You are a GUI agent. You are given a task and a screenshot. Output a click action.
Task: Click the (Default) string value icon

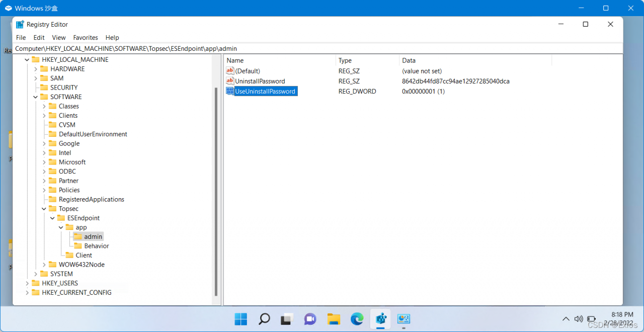click(230, 71)
